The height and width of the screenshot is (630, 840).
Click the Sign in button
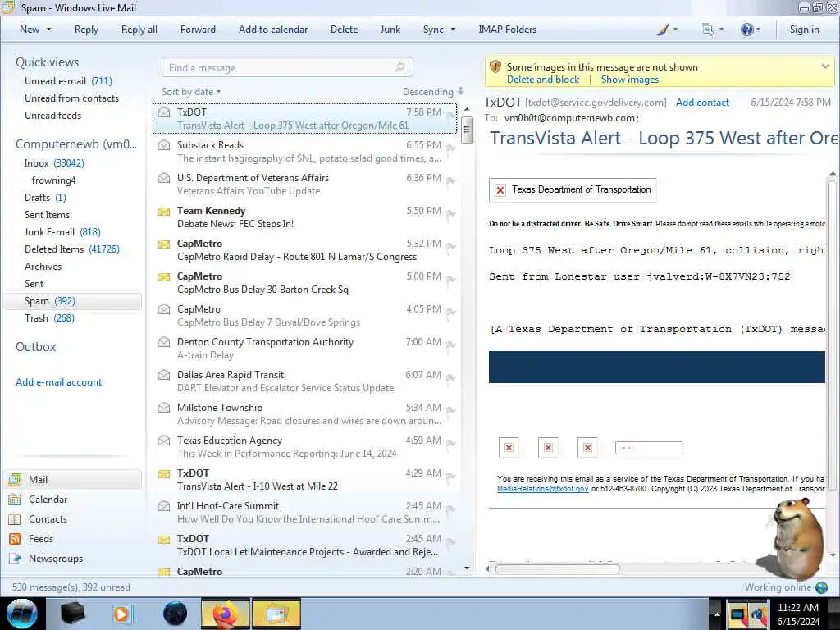(x=804, y=30)
